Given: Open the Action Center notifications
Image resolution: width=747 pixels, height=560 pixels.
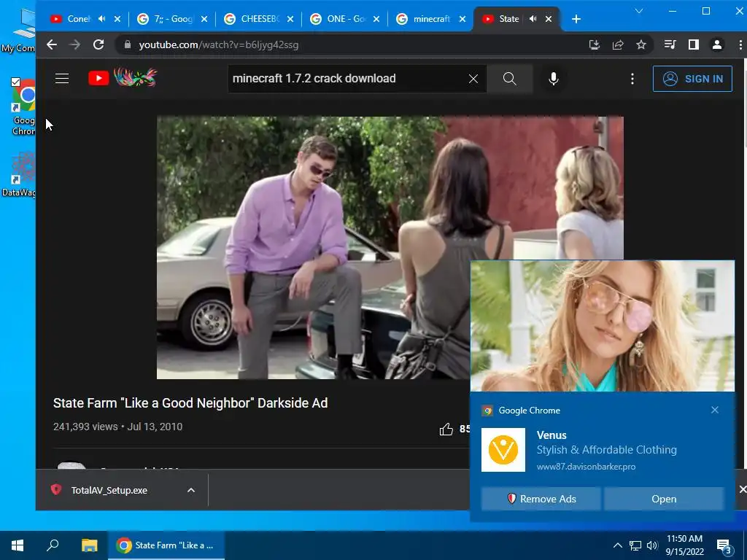Looking at the screenshot, I should click(724, 545).
